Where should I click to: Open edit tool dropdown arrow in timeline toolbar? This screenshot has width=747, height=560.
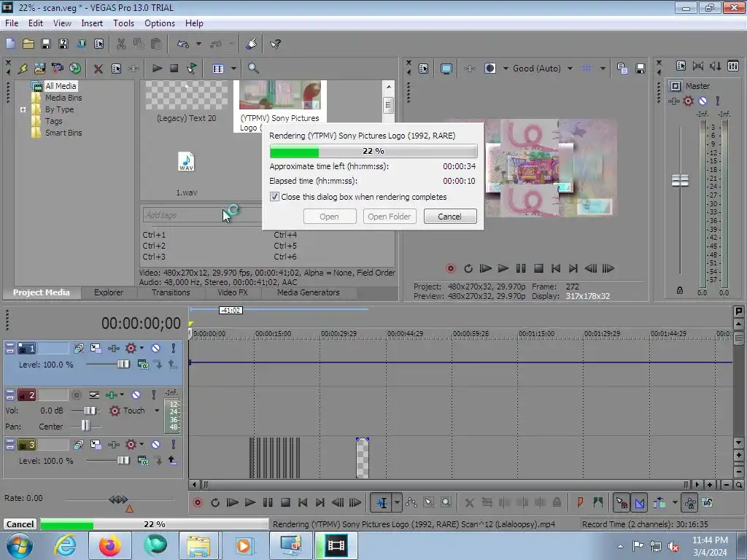point(397,502)
